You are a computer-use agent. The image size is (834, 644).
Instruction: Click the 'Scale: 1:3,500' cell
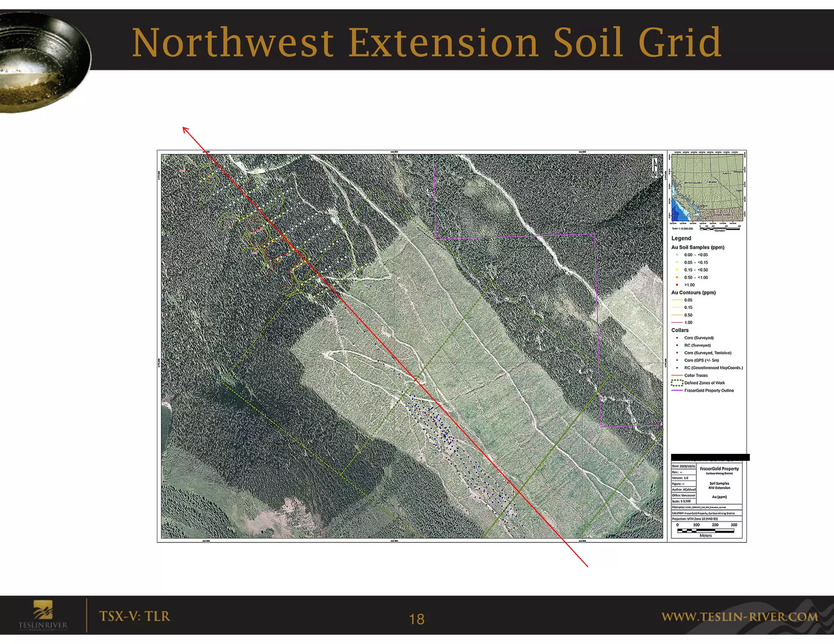(684, 502)
